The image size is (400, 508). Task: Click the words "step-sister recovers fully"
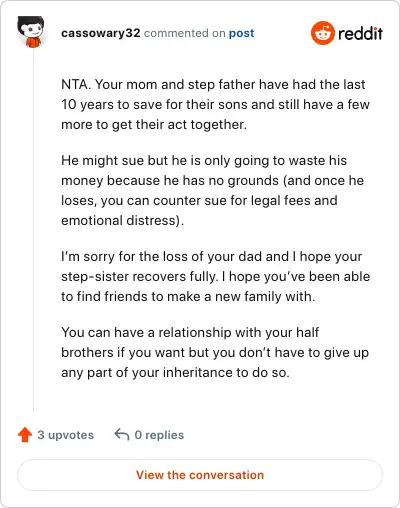(x=139, y=277)
